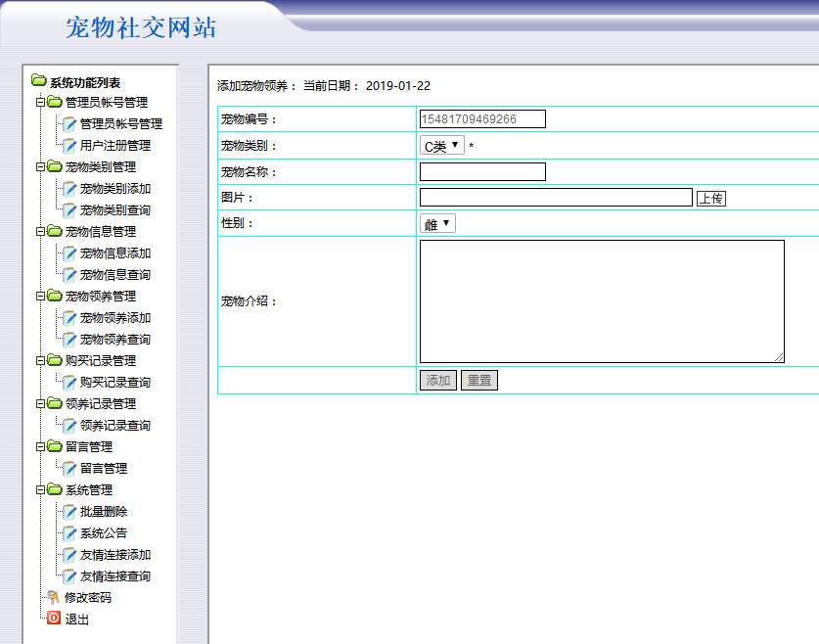Open the 领养记录查询 menu entry
The height and width of the screenshot is (644, 819).
(x=115, y=426)
